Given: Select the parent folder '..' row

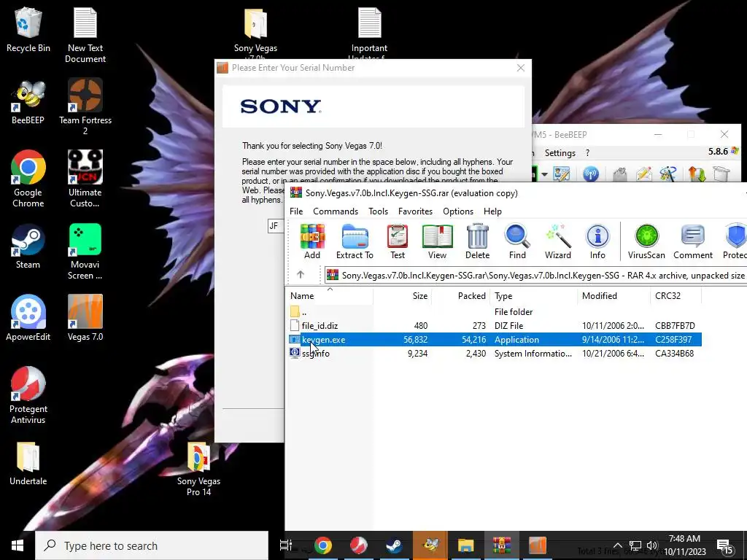Looking at the screenshot, I should [495, 312].
